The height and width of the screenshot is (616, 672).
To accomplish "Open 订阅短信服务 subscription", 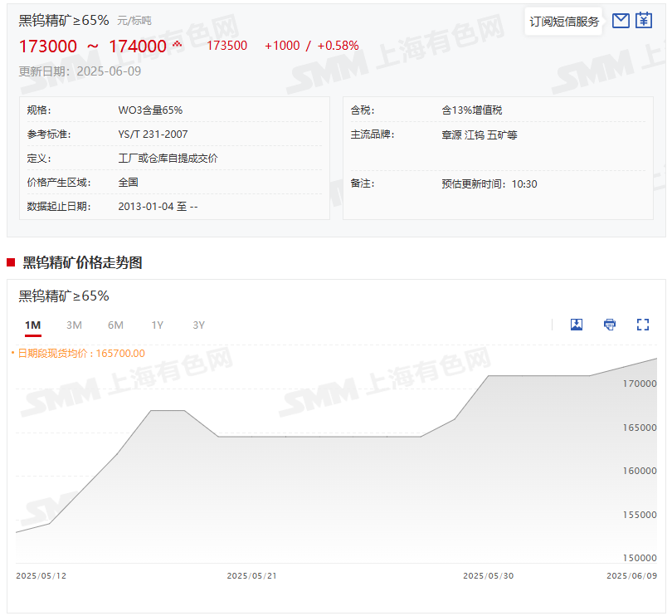I will click(563, 22).
